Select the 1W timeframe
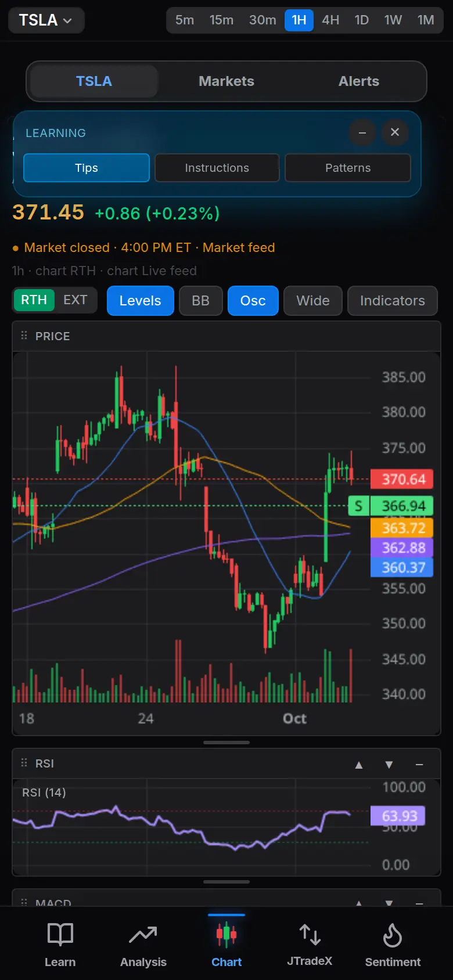 click(393, 20)
